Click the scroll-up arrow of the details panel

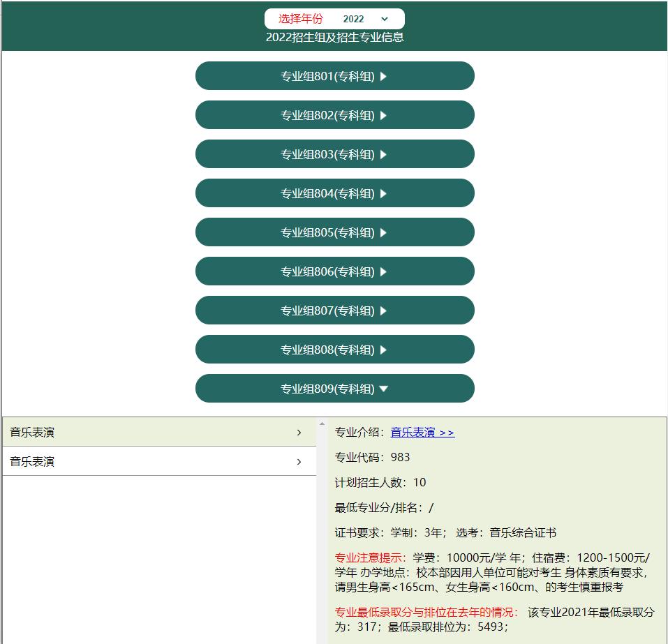[322, 424]
